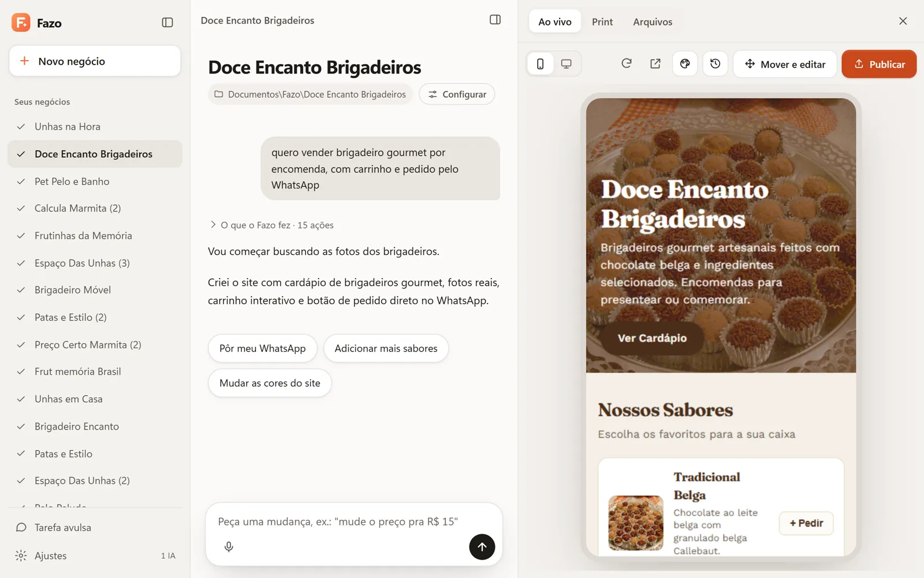
Task: Click the message input field
Action: pyautogui.click(x=354, y=521)
